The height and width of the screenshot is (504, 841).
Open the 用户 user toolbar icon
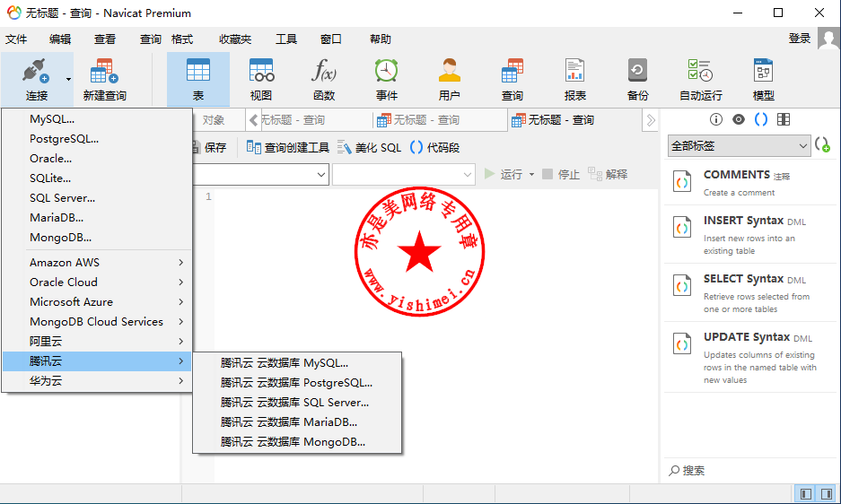tap(449, 72)
